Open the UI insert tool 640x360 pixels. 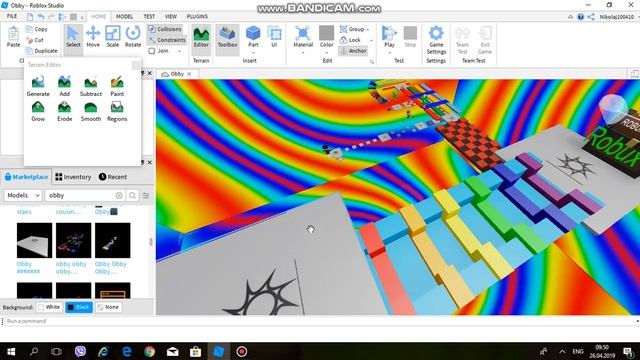[274, 37]
